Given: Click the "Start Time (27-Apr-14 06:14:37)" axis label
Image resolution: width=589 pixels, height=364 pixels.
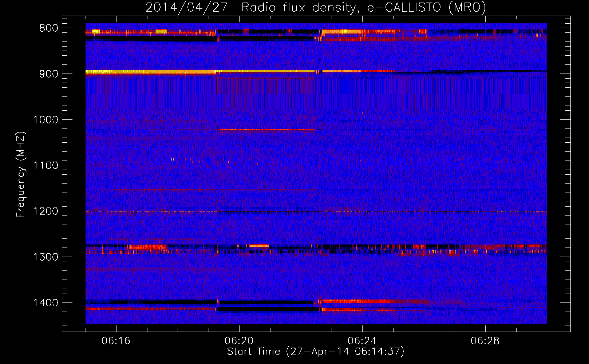Looking at the screenshot, I should (x=316, y=352).
